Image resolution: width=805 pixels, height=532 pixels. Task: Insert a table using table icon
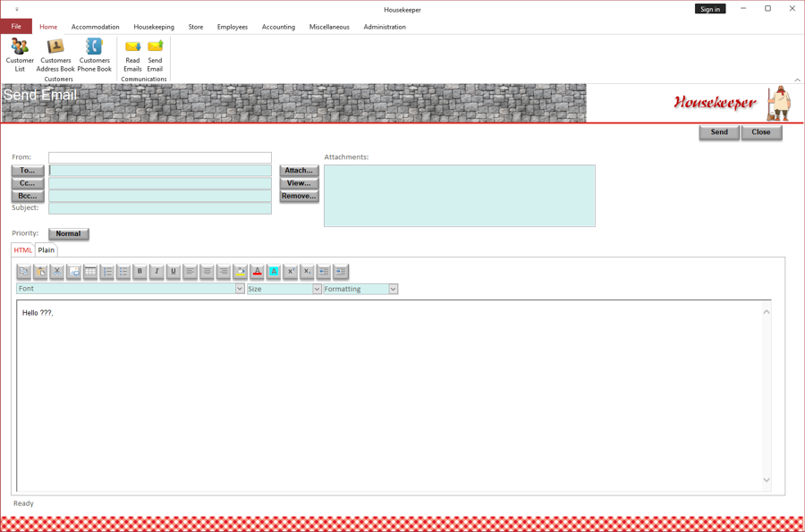point(90,272)
